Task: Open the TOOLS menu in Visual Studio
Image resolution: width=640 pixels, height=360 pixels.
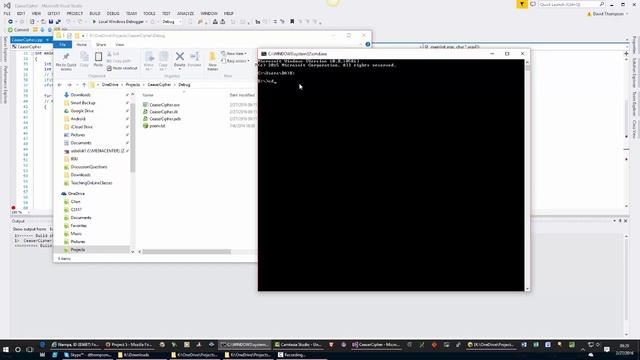Action: [149, 13]
